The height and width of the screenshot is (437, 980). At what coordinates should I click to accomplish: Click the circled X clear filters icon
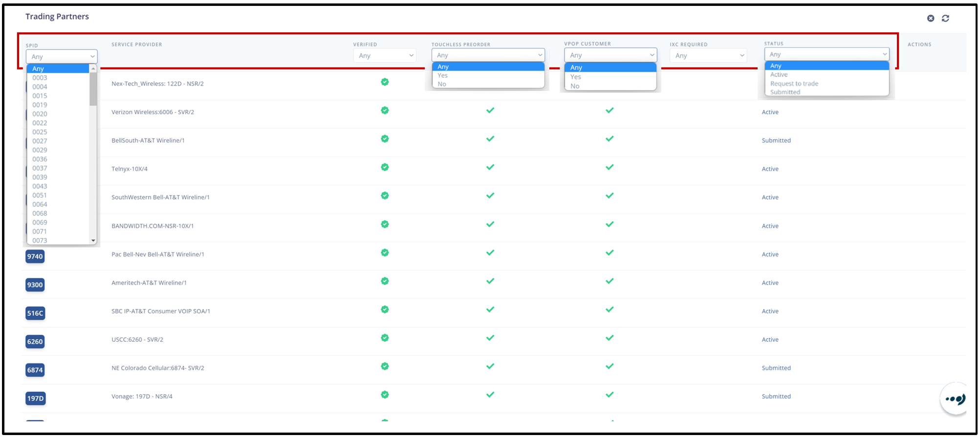(931, 18)
